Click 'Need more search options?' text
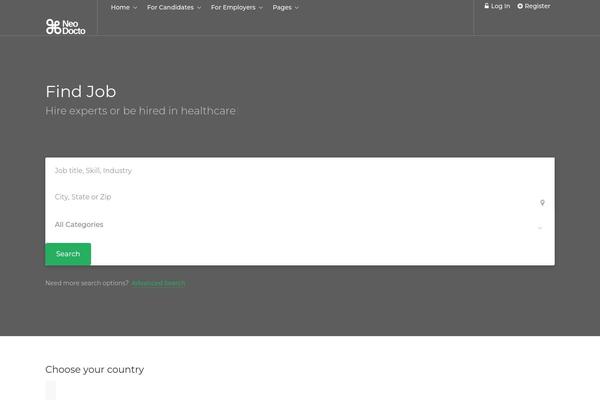This screenshot has height=400, width=600. point(87,283)
